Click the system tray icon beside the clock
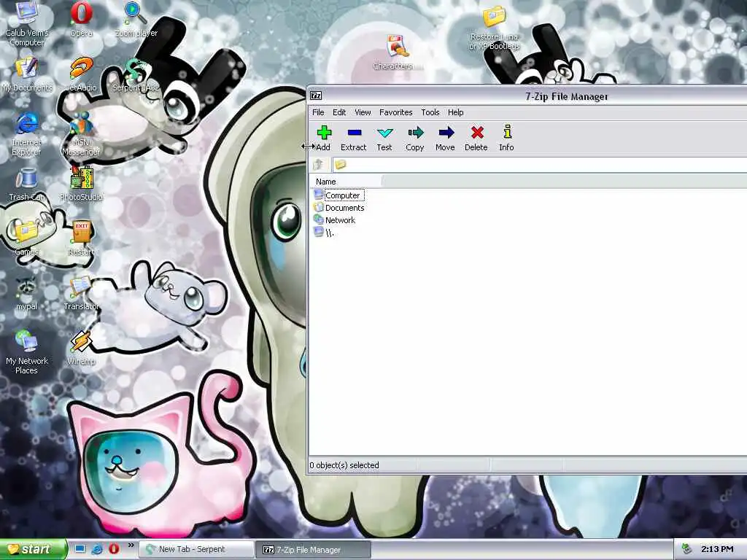The width and height of the screenshot is (747, 560). click(x=686, y=549)
